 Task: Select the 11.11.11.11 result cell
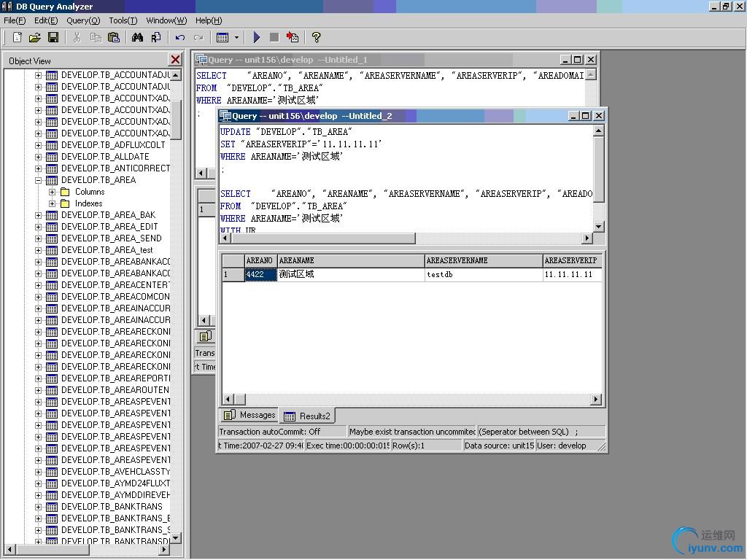[572, 274]
